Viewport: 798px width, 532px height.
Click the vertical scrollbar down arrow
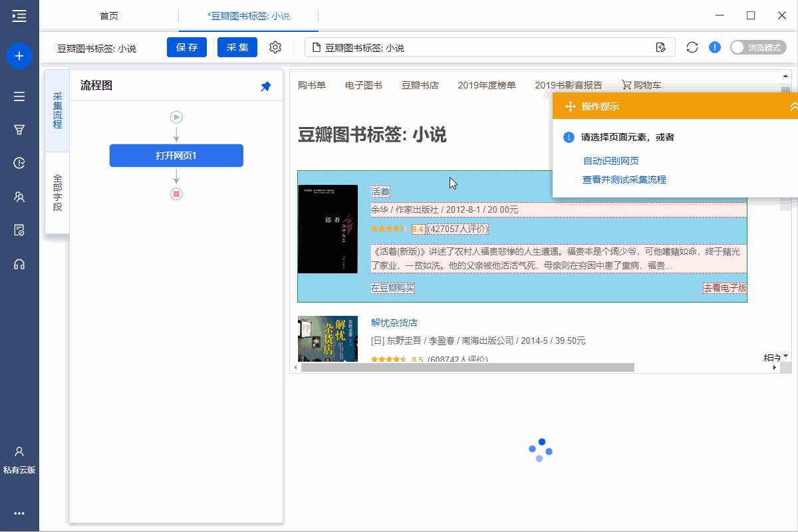coord(786,356)
